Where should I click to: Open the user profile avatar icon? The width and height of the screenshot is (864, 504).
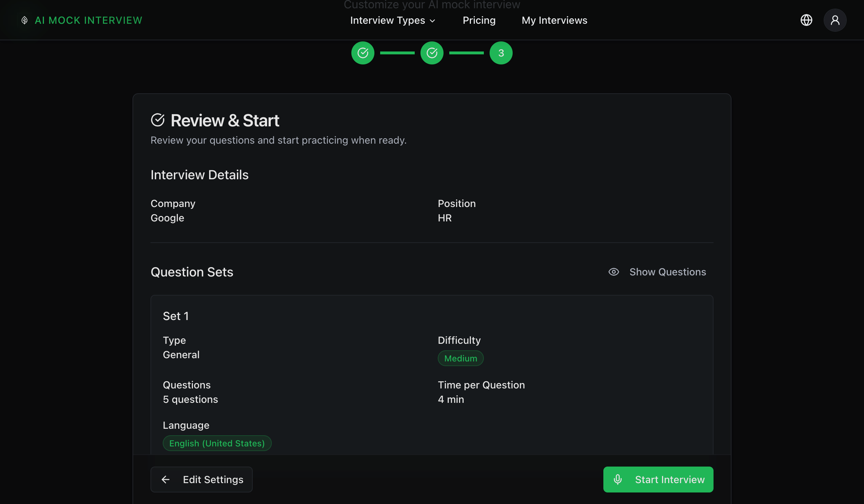[835, 20]
